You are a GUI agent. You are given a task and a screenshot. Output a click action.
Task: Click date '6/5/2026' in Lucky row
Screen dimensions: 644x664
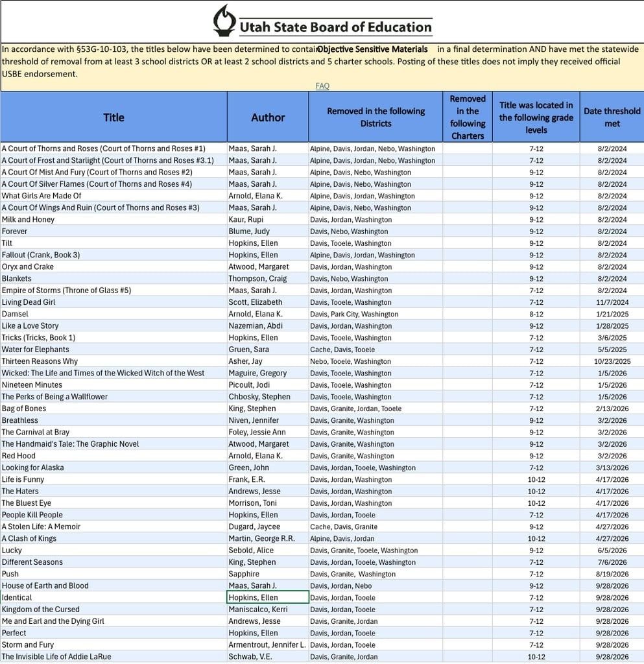click(612, 551)
